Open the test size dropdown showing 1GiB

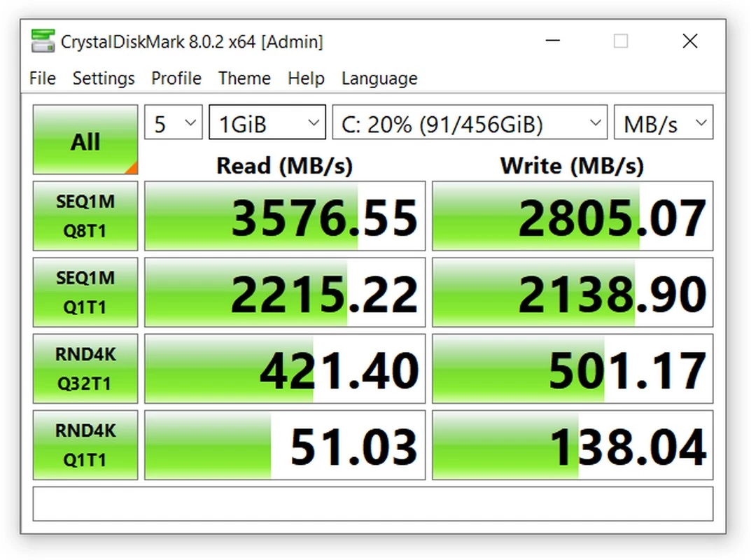click(267, 122)
